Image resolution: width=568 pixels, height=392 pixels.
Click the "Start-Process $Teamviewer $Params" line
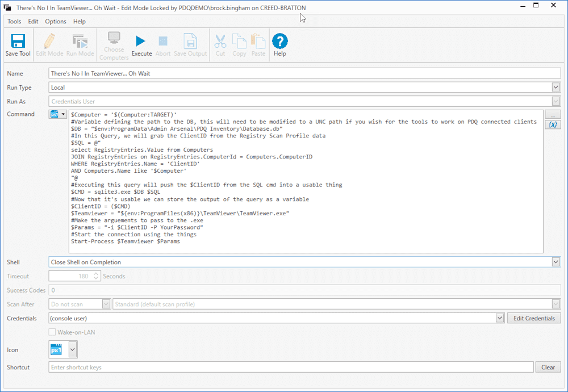[x=126, y=241]
